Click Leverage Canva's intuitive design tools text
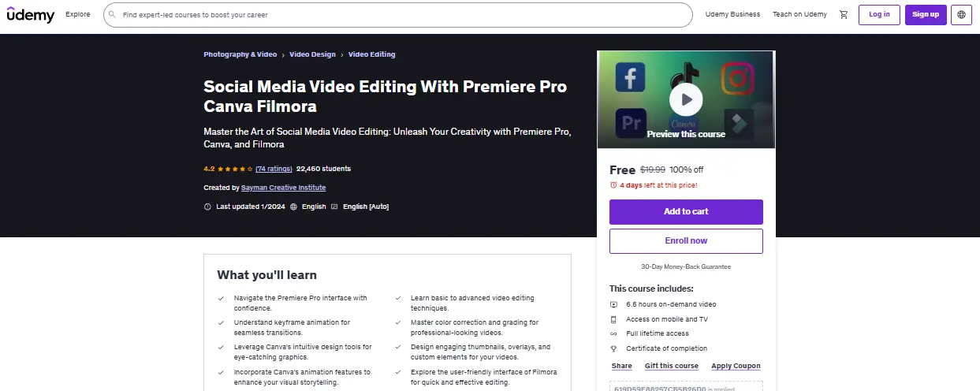980x391 pixels. tap(303, 352)
